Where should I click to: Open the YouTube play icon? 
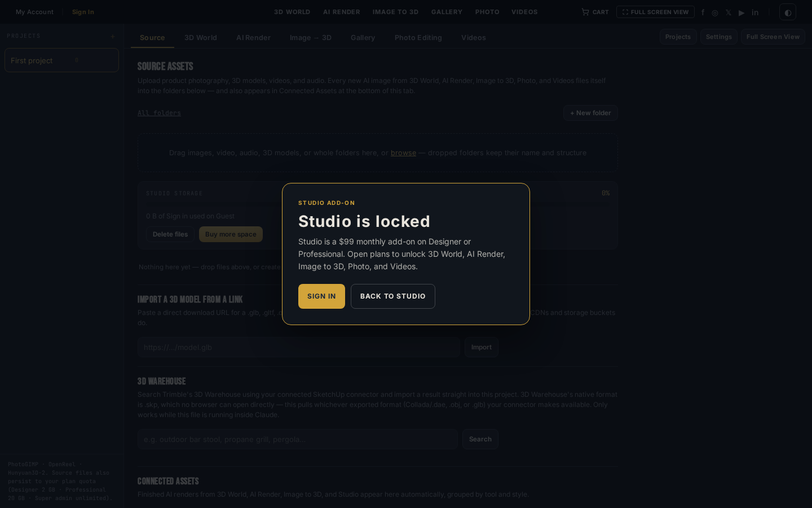click(x=742, y=12)
